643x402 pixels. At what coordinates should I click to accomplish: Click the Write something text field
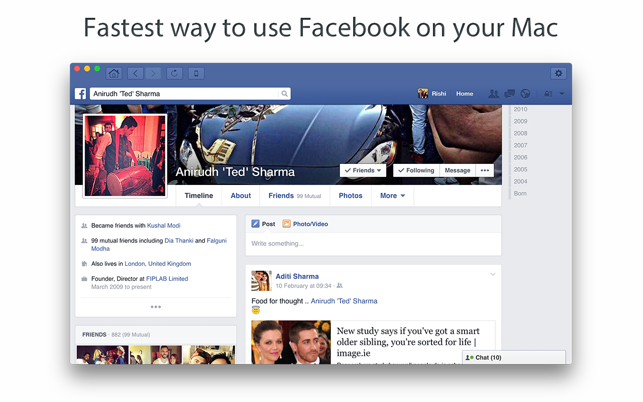[373, 244]
